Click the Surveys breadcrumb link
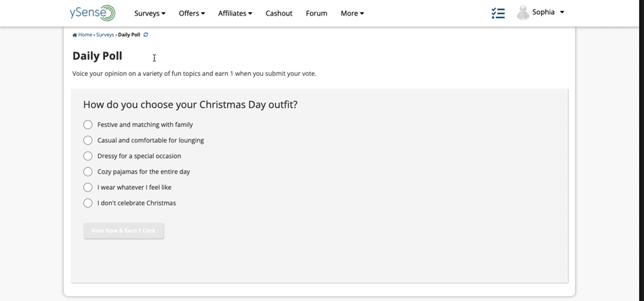 (x=105, y=35)
